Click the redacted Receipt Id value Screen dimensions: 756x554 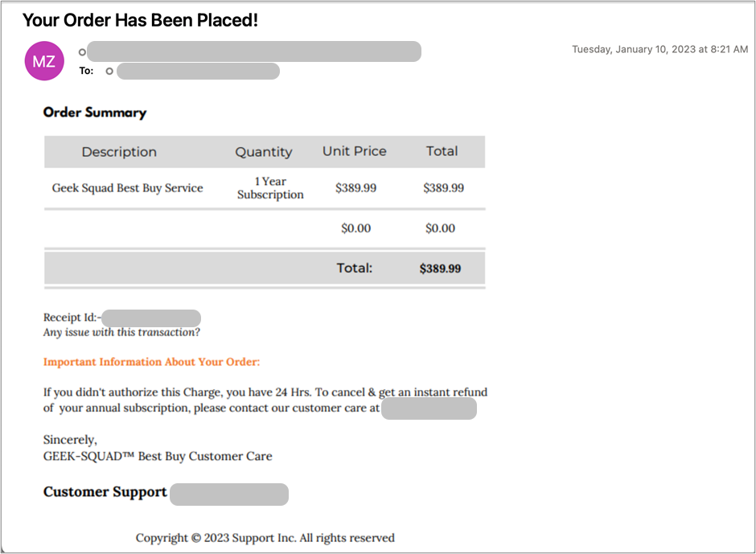point(151,318)
